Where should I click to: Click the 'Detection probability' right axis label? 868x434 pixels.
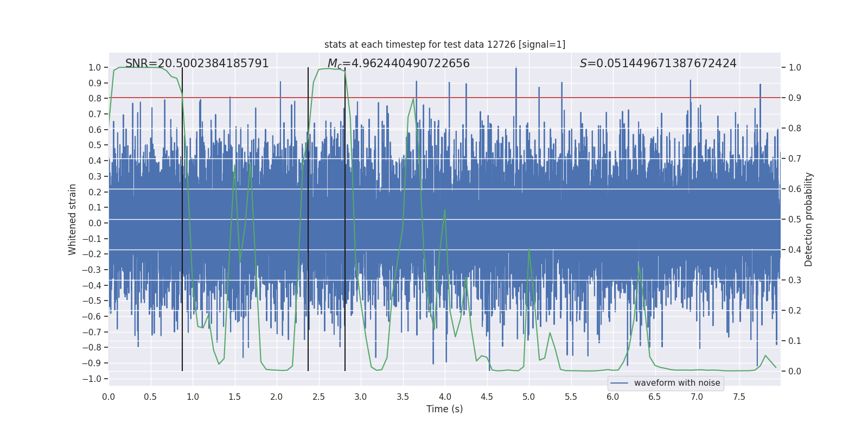click(808, 219)
